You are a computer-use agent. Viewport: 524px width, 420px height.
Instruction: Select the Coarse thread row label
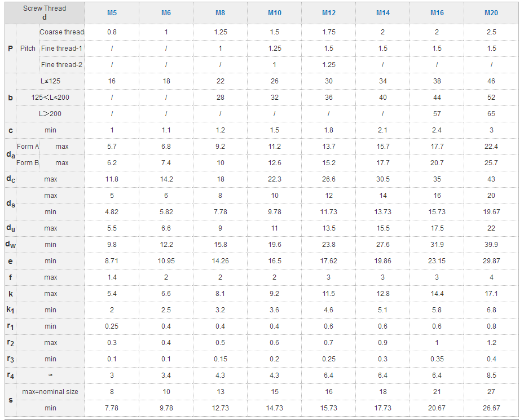[x=61, y=32]
